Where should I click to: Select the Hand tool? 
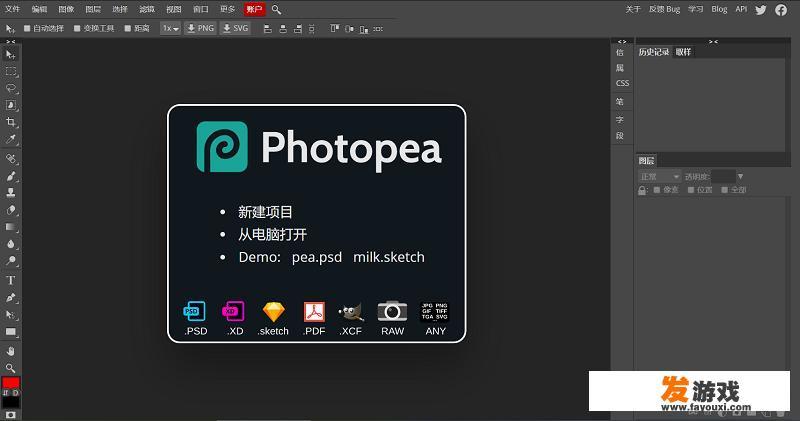tap(11, 351)
